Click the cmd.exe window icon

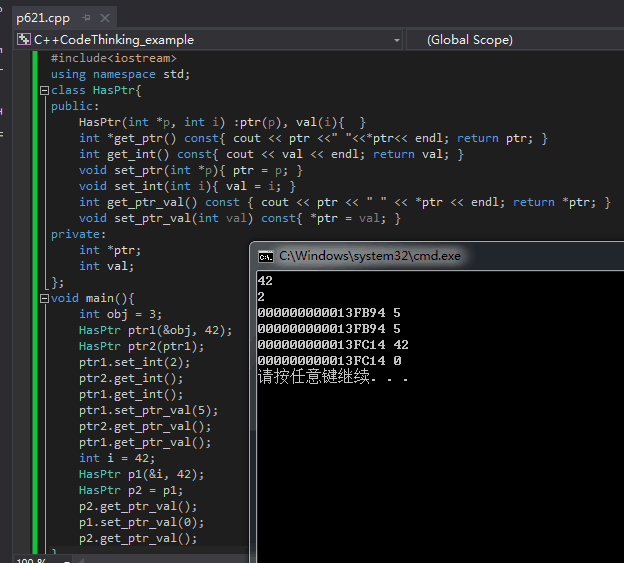click(x=266, y=256)
